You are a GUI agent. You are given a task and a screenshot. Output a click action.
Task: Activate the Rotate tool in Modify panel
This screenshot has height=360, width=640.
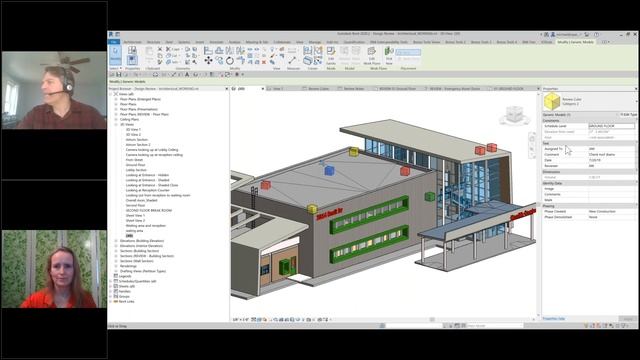[x=230, y=61]
